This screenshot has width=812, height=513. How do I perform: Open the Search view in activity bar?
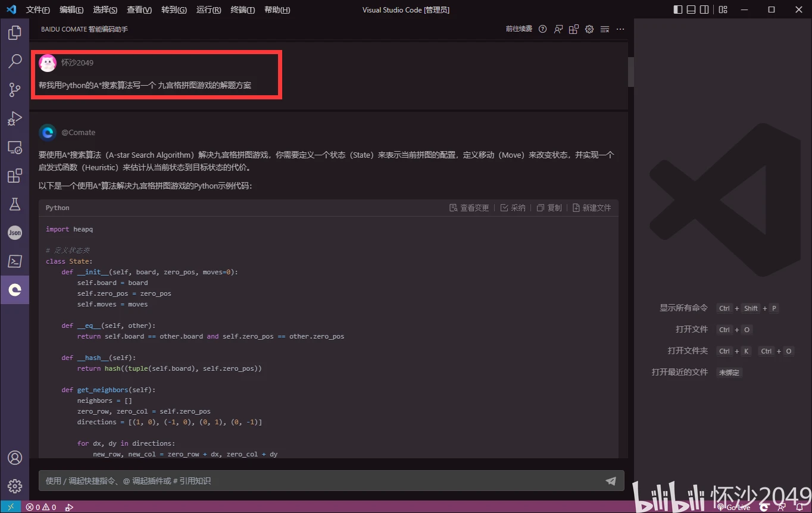(15, 61)
